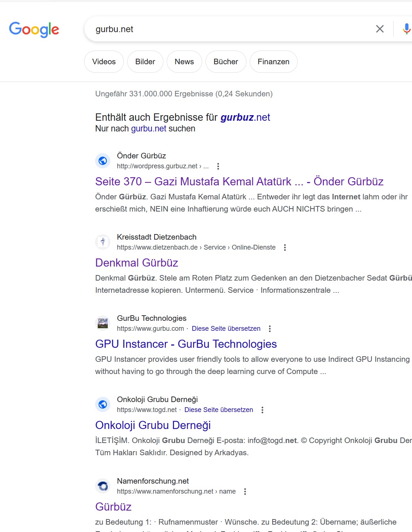Select the Videos filter chip
Screen dimensions: 412x532
[104, 62]
